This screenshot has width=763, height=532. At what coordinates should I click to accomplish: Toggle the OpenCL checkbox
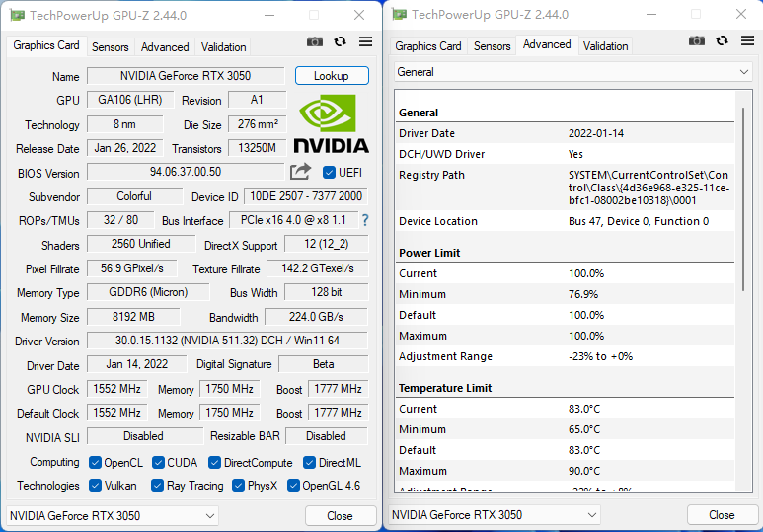(96, 462)
